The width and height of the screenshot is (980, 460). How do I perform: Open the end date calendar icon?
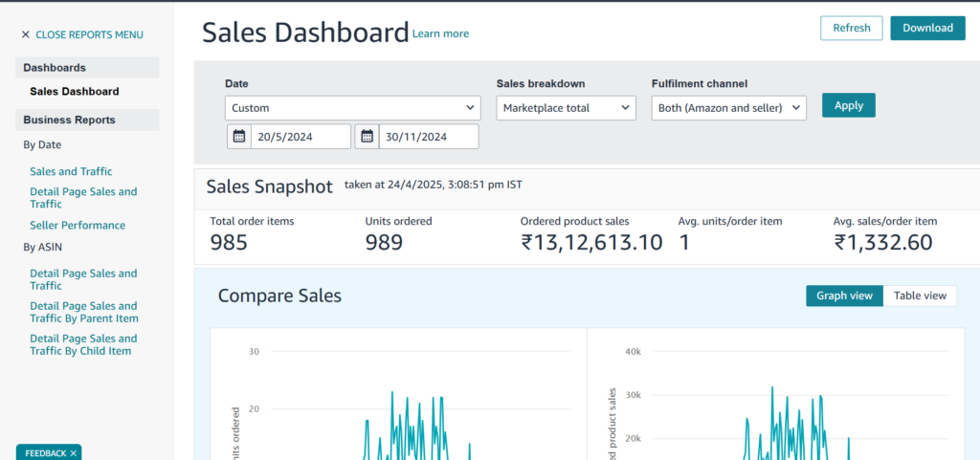(x=367, y=136)
